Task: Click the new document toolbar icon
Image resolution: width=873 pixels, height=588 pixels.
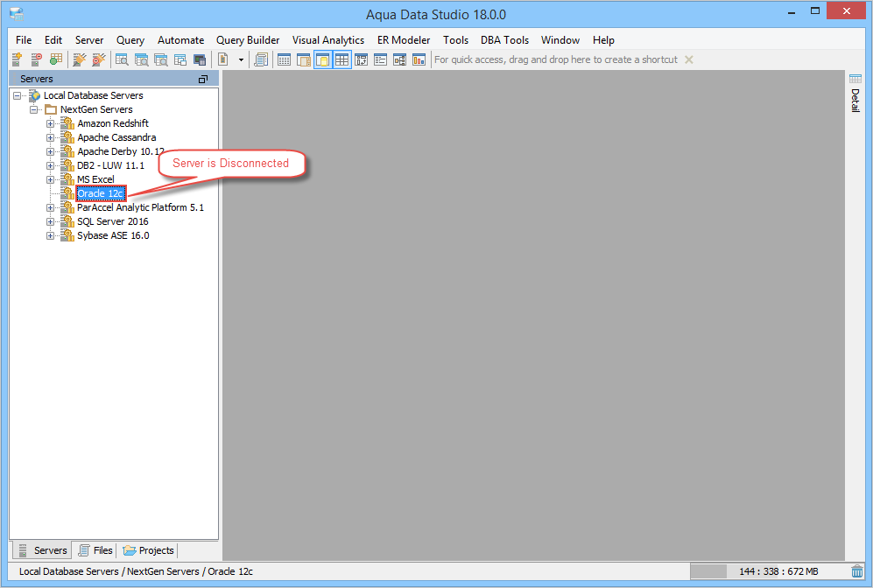Action: (x=223, y=59)
